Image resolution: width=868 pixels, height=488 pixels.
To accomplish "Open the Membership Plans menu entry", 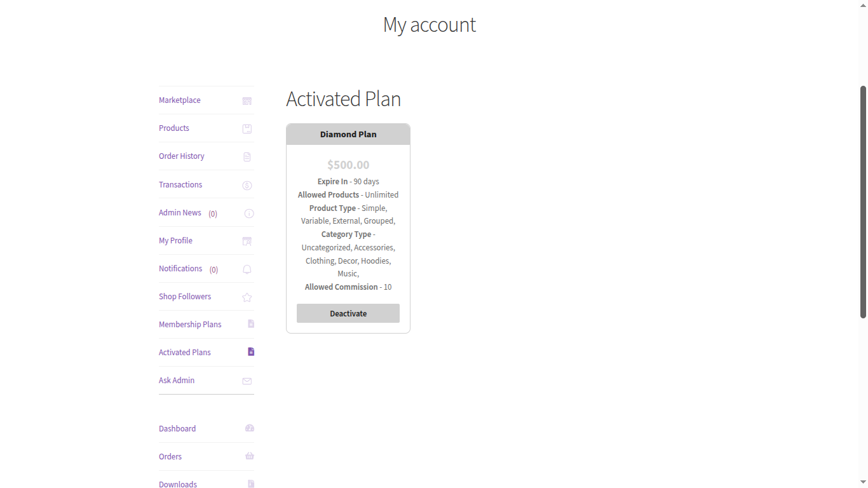I will point(190,324).
